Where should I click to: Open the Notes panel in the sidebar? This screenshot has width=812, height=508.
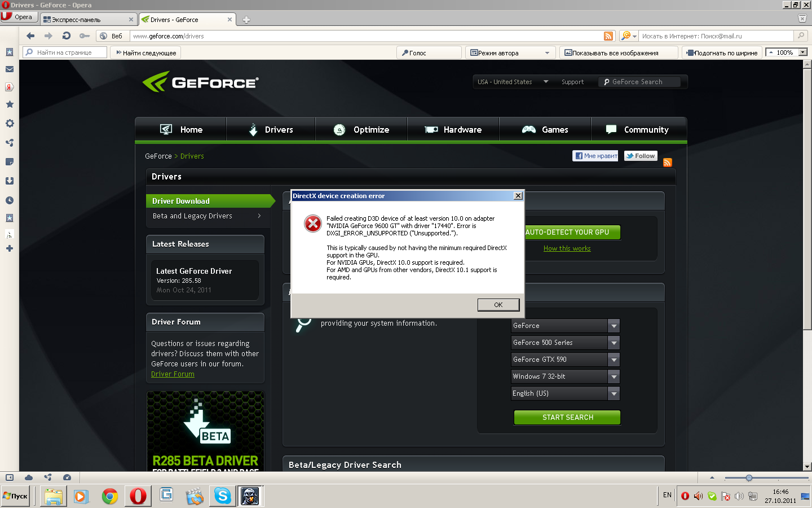10,162
